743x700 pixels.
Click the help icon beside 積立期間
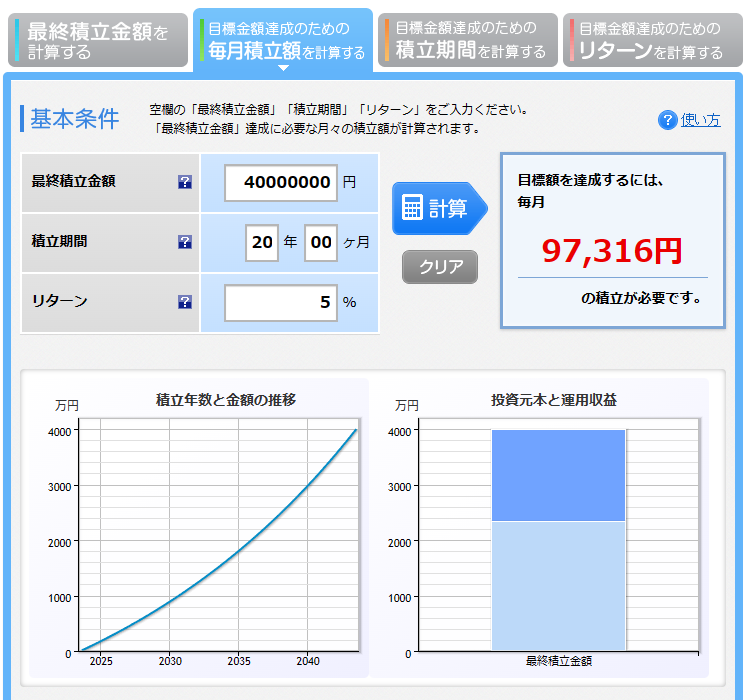[184, 242]
